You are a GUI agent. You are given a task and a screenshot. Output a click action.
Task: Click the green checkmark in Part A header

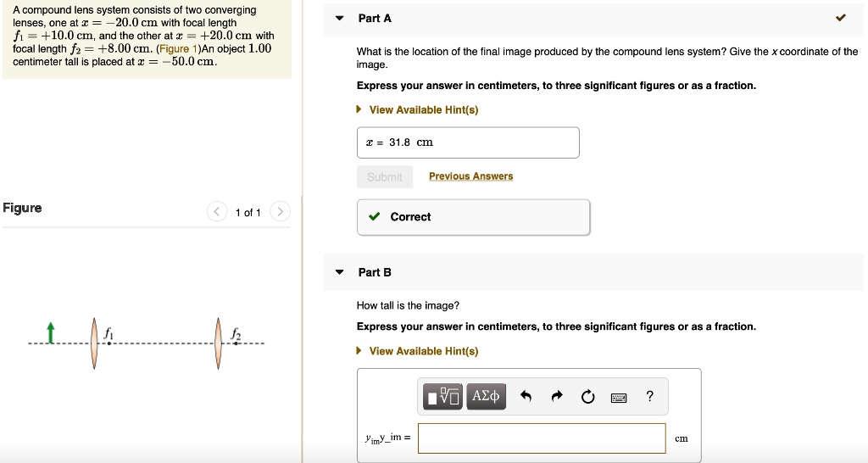click(x=840, y=18)
